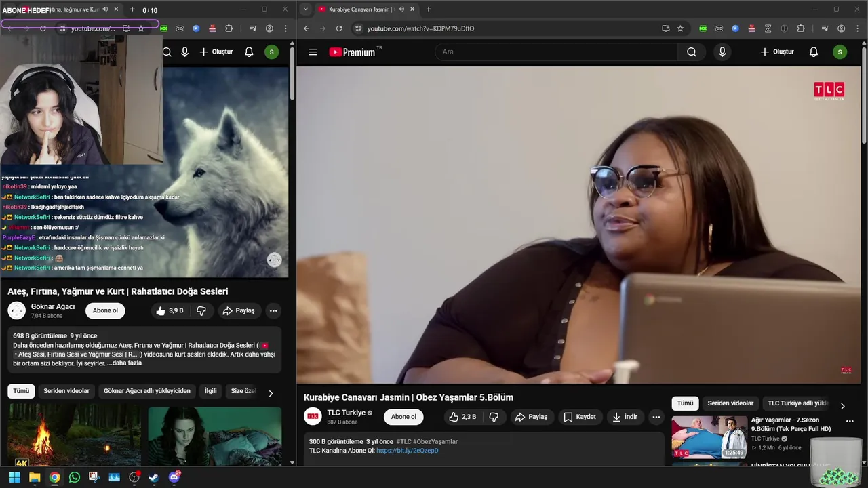Open account avatar menu in right window

(840, 52)
